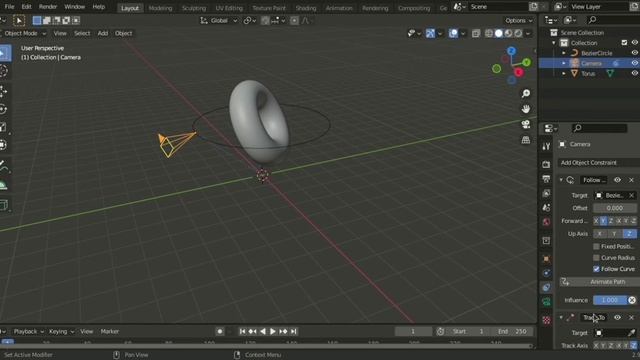
Task: Open Marker menu in timeline
Action: tap(110, 331)
